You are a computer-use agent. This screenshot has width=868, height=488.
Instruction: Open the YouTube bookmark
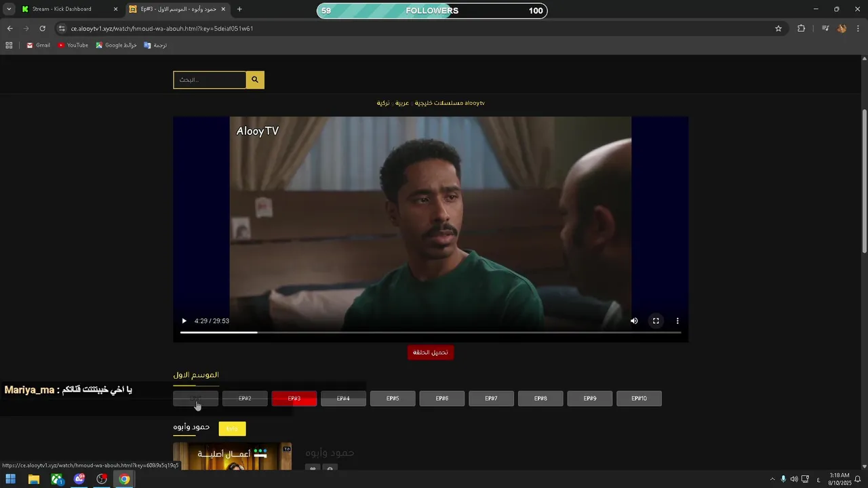[73, 45]
